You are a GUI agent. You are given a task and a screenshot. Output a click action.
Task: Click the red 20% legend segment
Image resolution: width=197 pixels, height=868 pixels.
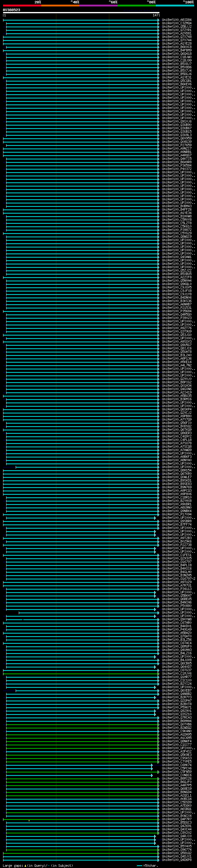click(x=22, y=6)
